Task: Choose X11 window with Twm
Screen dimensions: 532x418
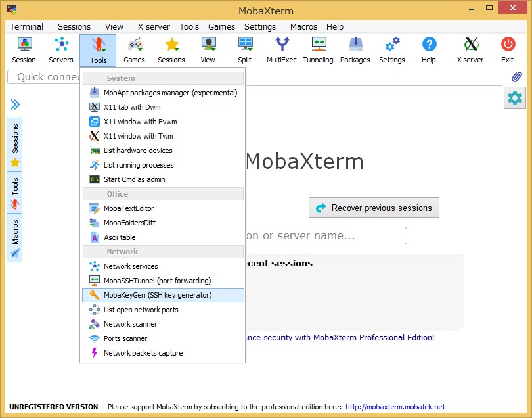Action: point(163,136)
